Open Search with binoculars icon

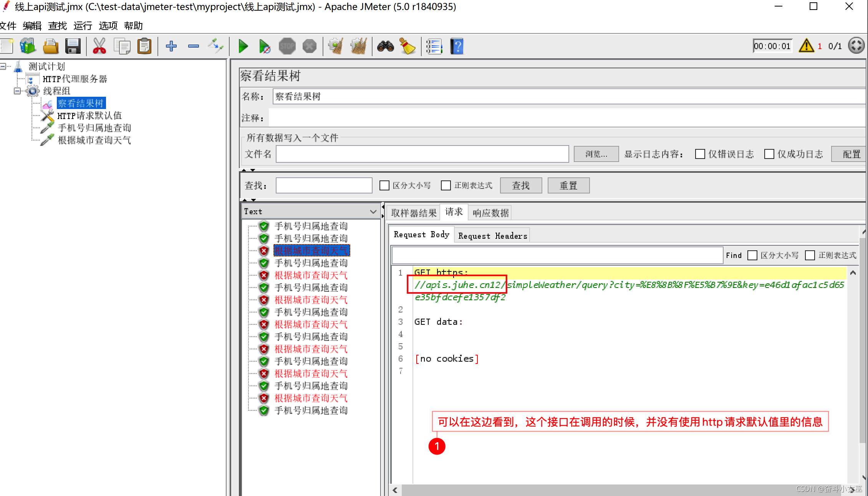point(385,46)
